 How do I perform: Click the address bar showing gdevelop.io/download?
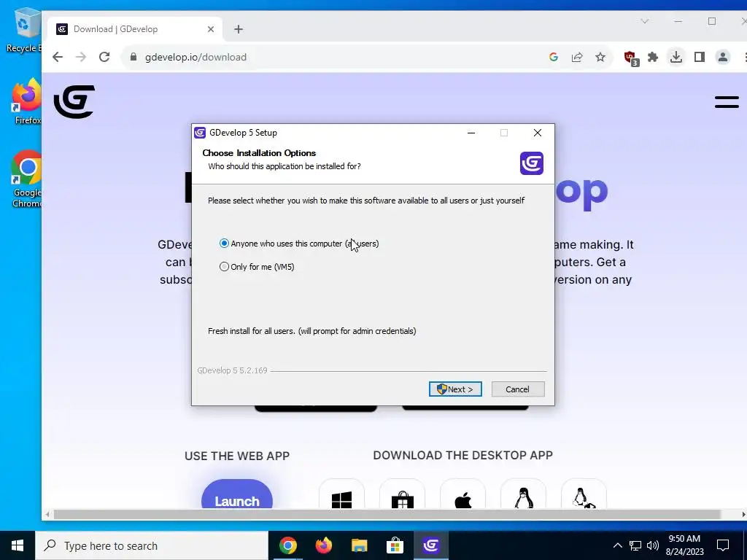(333, 57)
